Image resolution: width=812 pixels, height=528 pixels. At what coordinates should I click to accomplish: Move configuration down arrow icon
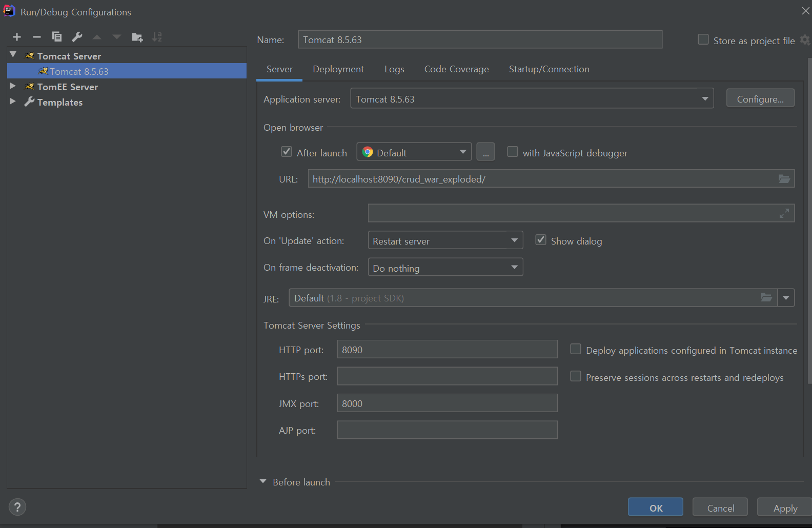(117, 37)
